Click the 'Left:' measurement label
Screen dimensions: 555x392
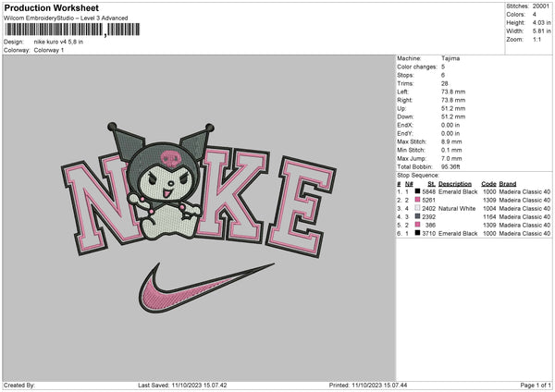pos(402,92)
